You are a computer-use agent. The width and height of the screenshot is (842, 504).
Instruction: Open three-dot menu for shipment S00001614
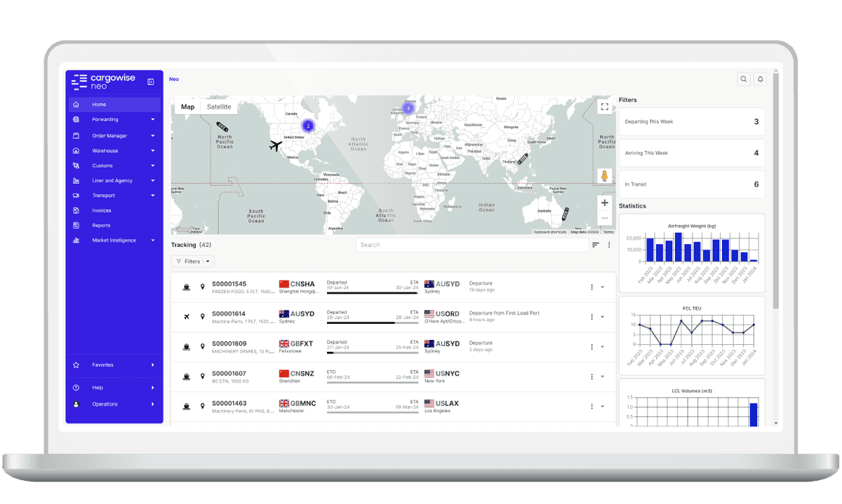(592, 317)
